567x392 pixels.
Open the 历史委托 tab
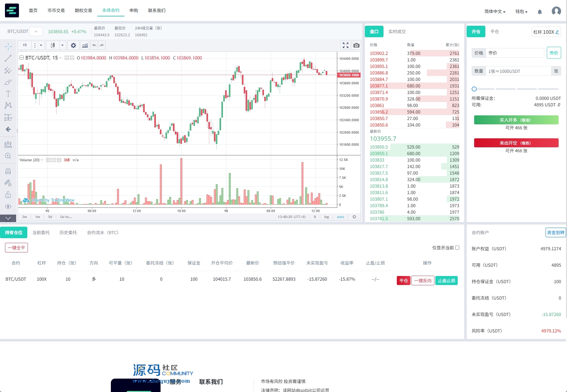pyautogui.click(x=68, y=233)
